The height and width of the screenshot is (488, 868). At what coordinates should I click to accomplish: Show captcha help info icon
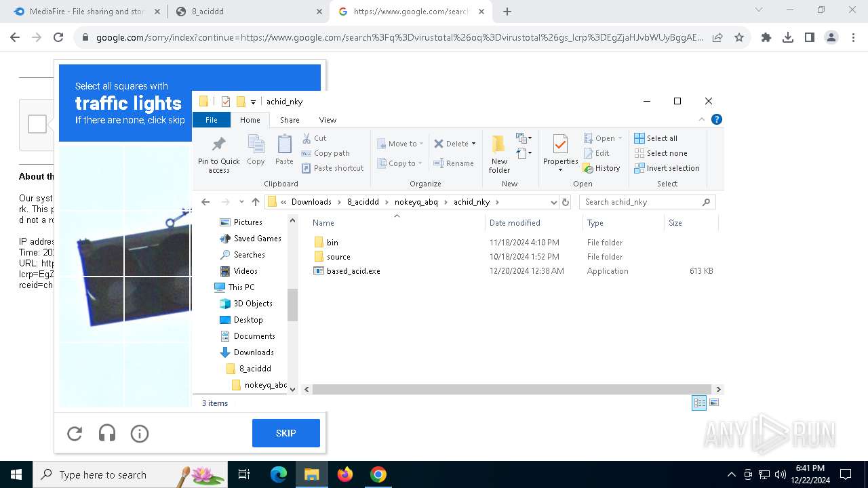(x=140, y=433)
